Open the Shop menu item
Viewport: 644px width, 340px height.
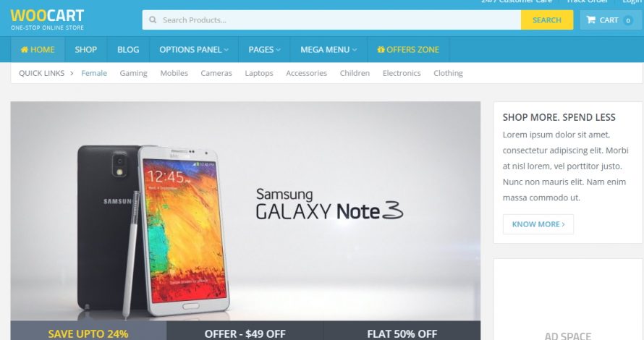pyautogui.click(x=86, y=50)
